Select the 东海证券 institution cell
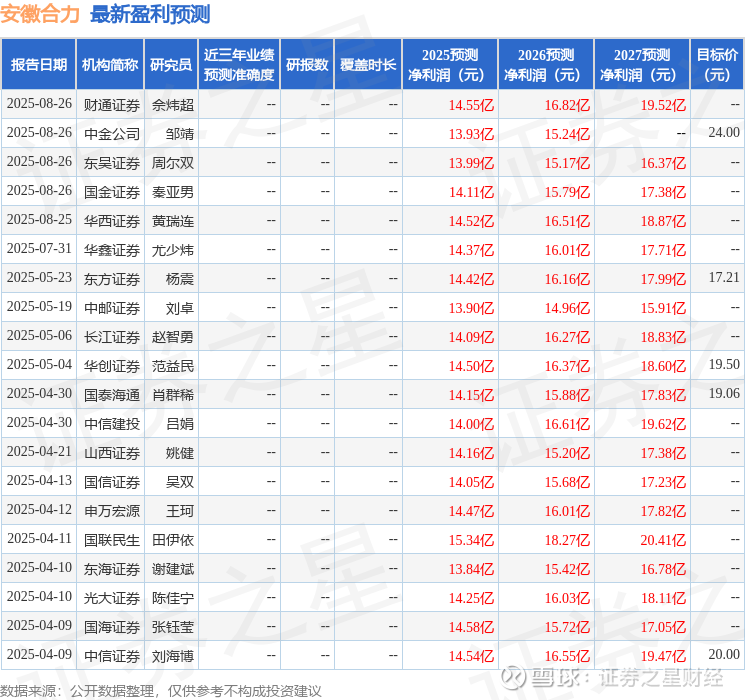745x700 pixels. pos(112,569)
